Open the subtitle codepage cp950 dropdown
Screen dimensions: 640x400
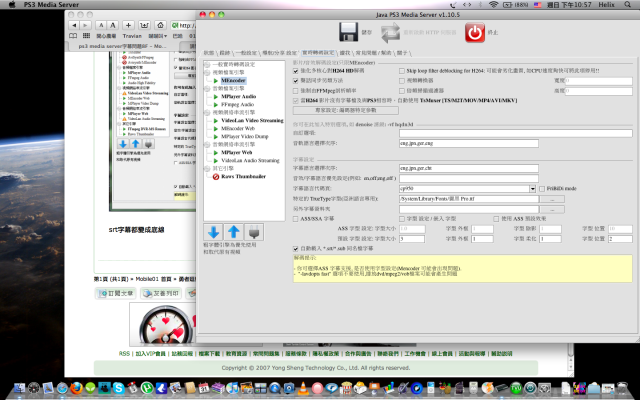(532, 189)
